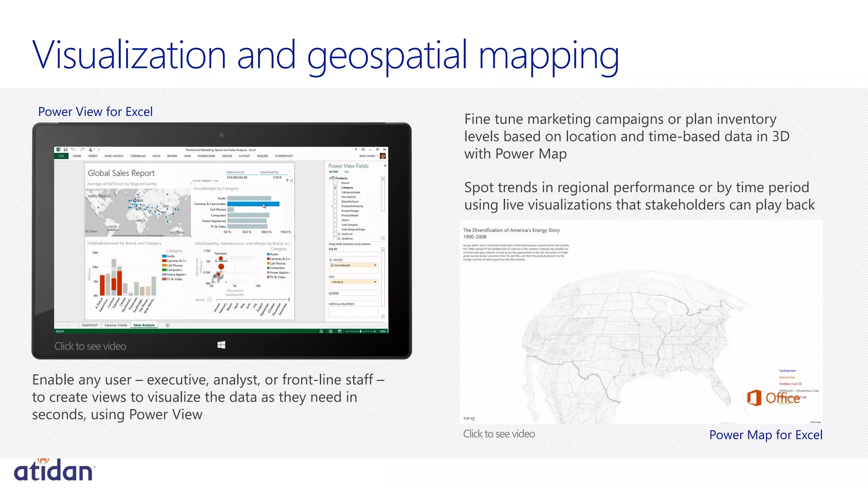This screenshot has width=868, height=488.
Task: Uncheck the Category field checkbox
Action: click(x=335, y=188)
